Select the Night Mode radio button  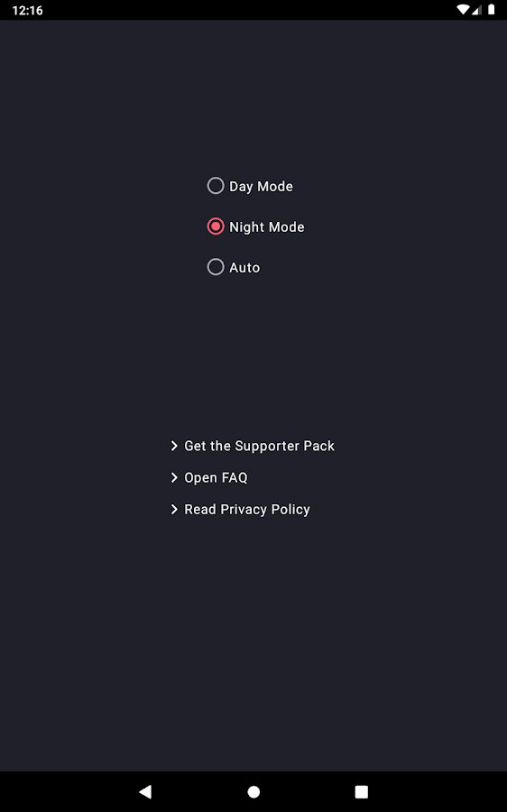tap(216, 226)
